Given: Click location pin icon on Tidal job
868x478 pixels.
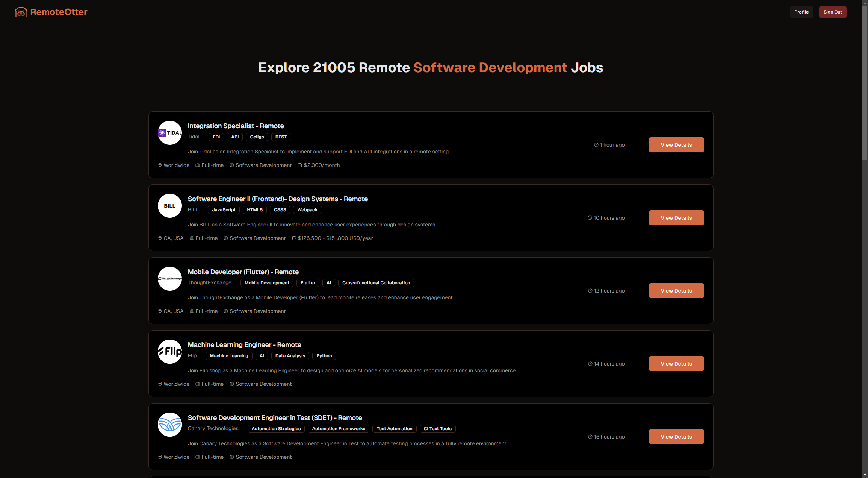Looking at the screenshot, I should [x=160, y=165].
